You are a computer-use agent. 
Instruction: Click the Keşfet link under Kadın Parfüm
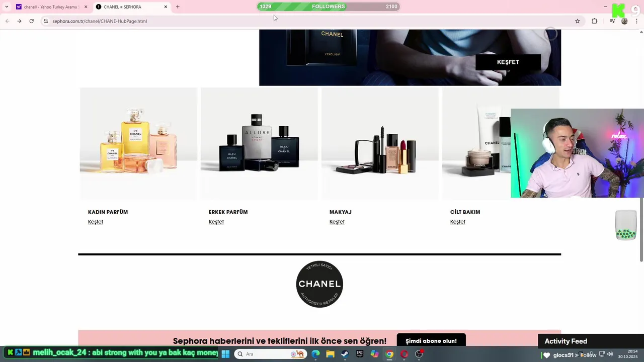click(x=96, y=222)
